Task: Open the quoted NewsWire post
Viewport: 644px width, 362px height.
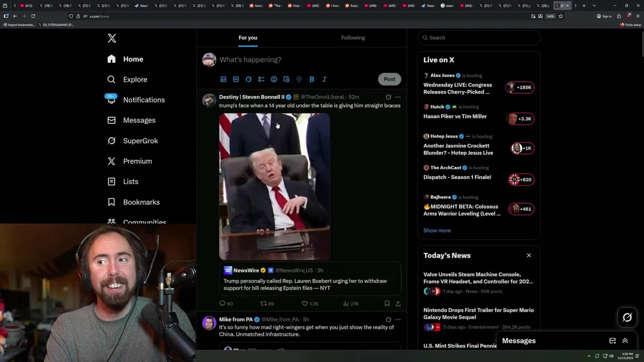Action: tap(310, 279)
